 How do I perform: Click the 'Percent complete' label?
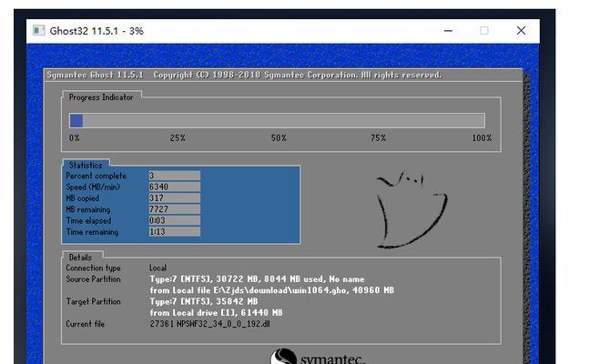96,176
